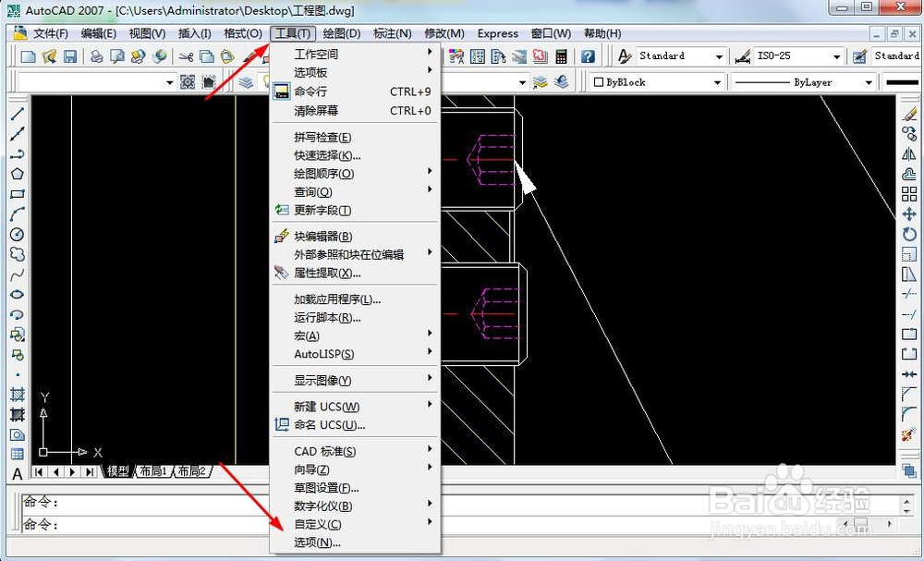924x561 pixels.
Task: Click the Cut scissors icon
Action: tap(187, 56)
